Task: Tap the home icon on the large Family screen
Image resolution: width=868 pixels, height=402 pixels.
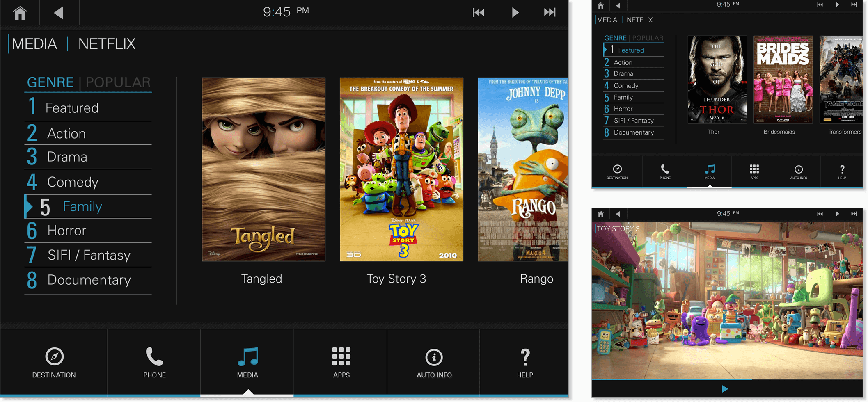Action: pos(20,13)
